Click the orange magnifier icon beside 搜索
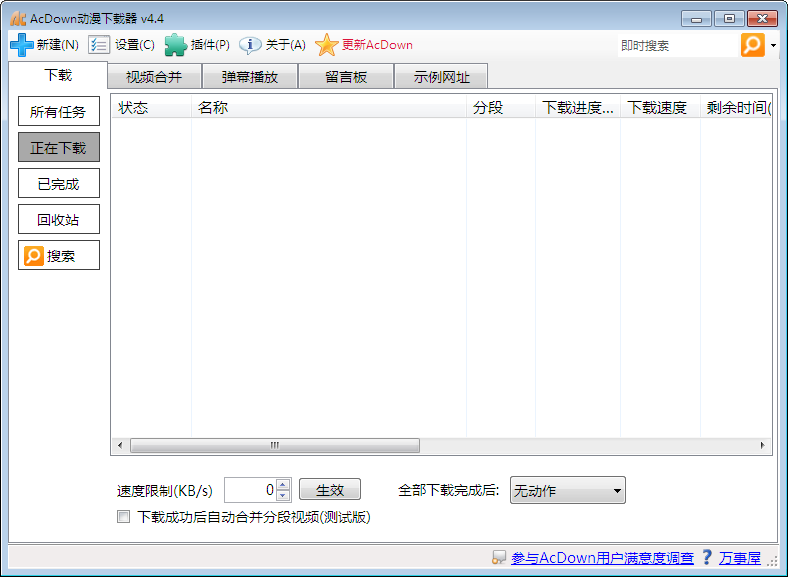This screenshot has height=577, width=788. tap(34, 256)
